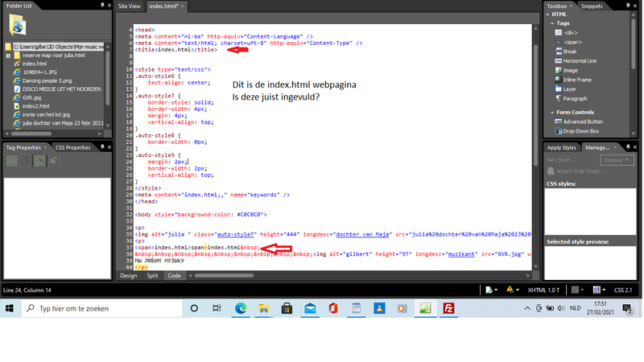Insert a span tag from Toolbox
This screenshot has height=362, width=644.
tap(574, 42)
